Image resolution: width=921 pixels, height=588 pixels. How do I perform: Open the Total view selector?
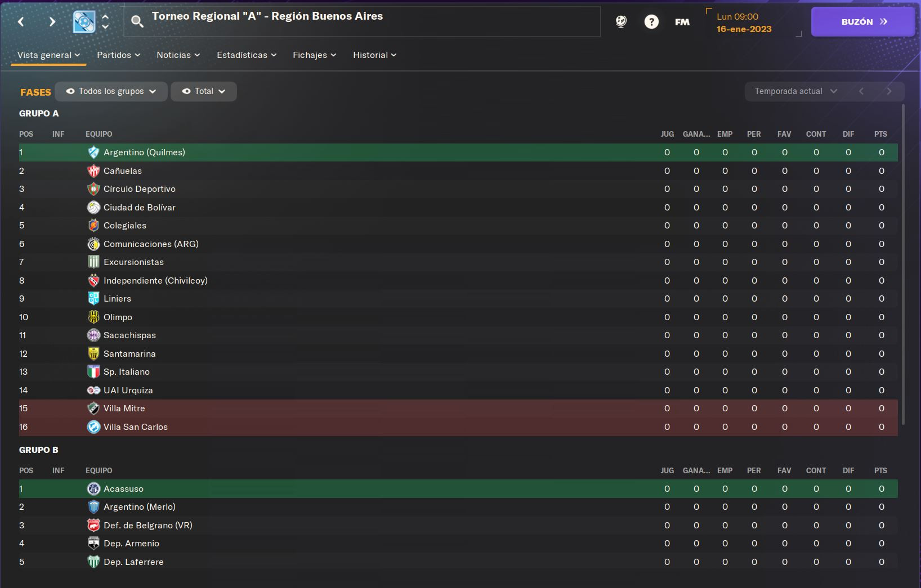[204, 91]
